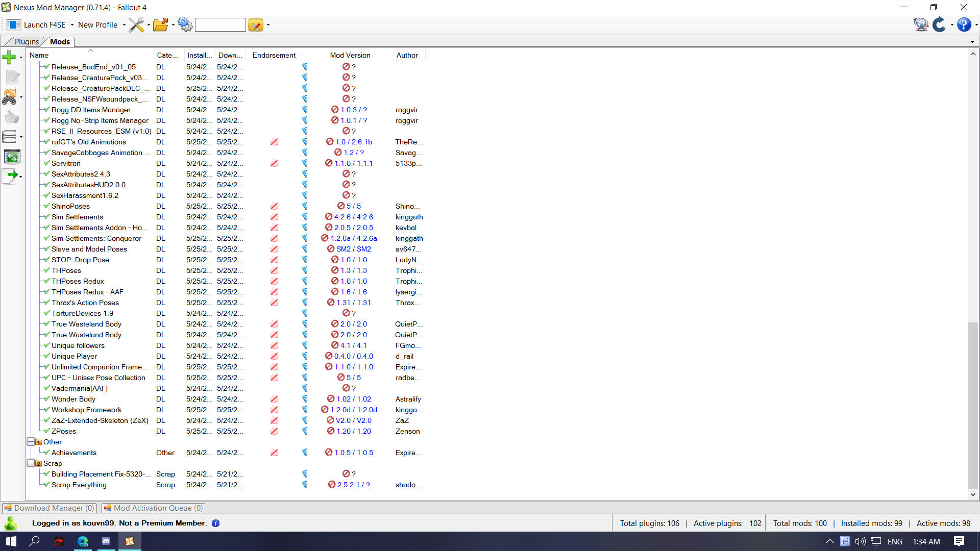Click the reset categories green sidebar icon
Viewport: 980px width, 551px height.
(x=12, y=156)
